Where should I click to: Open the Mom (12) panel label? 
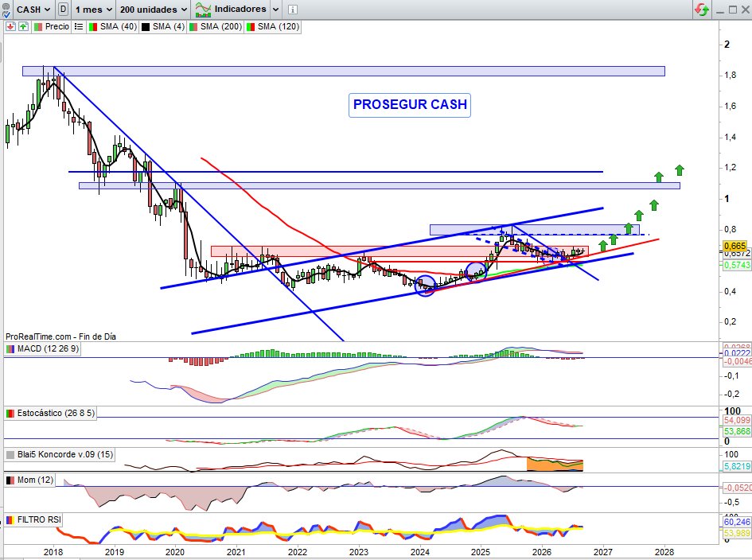click(35, 480)
